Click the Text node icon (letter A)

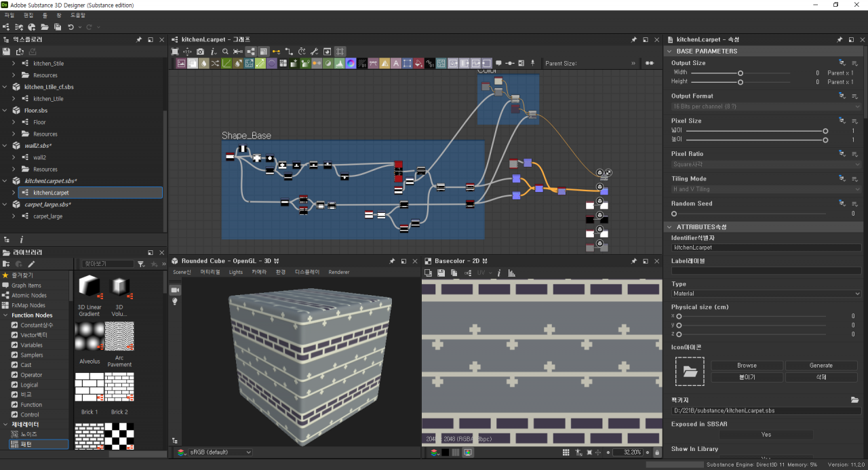(x=395, y=63)
